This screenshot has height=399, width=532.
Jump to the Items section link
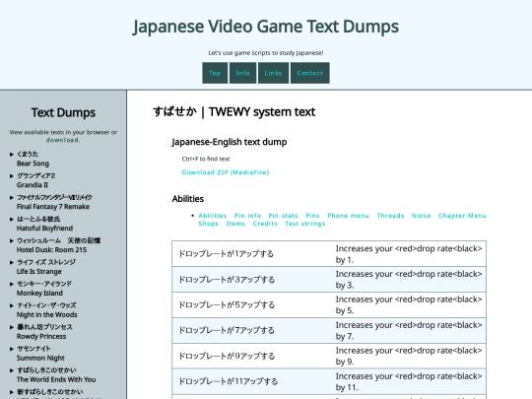(235, 224)
